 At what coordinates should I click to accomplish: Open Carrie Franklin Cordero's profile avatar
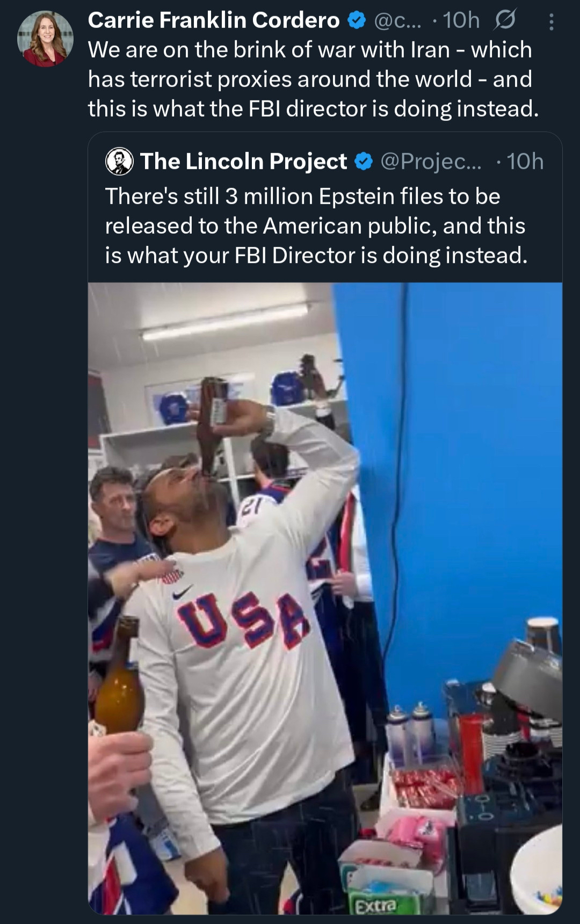pos(45,39)
